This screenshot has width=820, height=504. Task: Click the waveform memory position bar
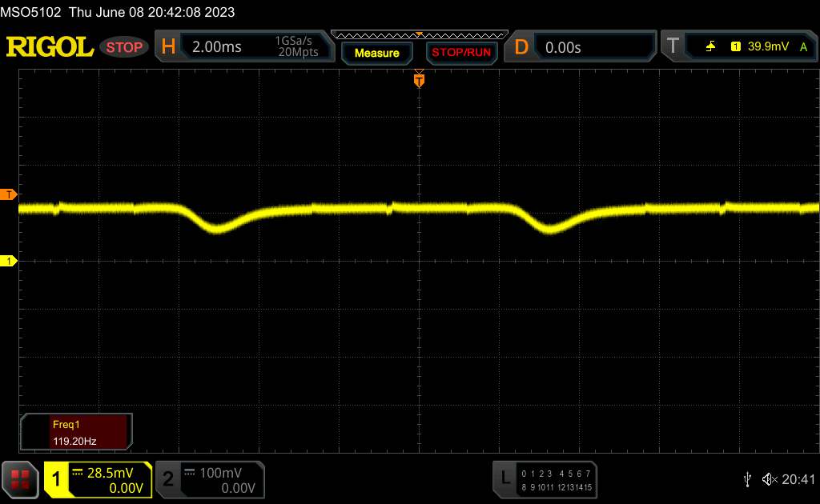click(x=420, y=35)
